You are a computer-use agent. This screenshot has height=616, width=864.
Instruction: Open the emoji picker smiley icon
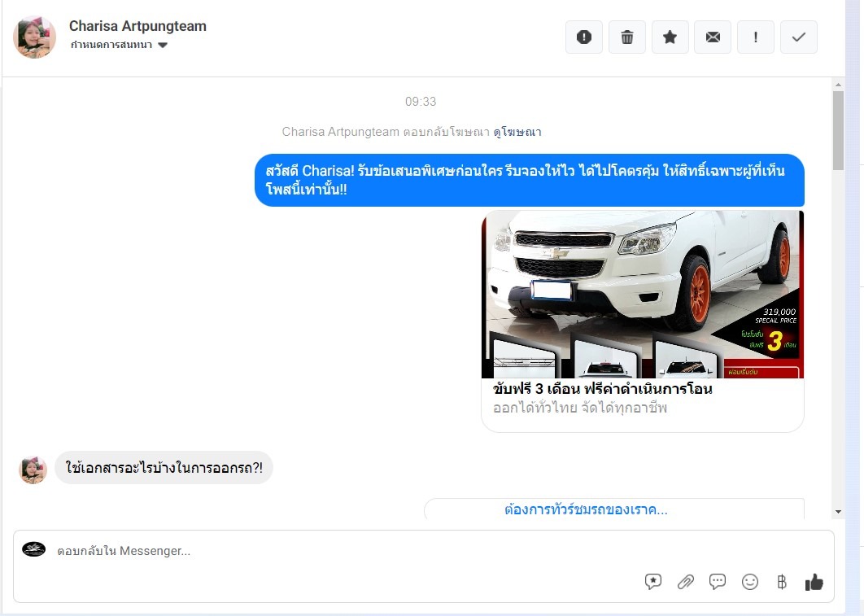(750, 581)
